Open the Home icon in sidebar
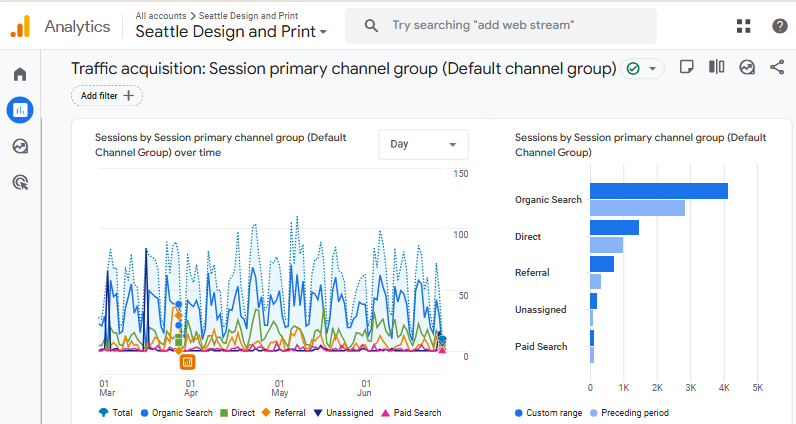 20,75
